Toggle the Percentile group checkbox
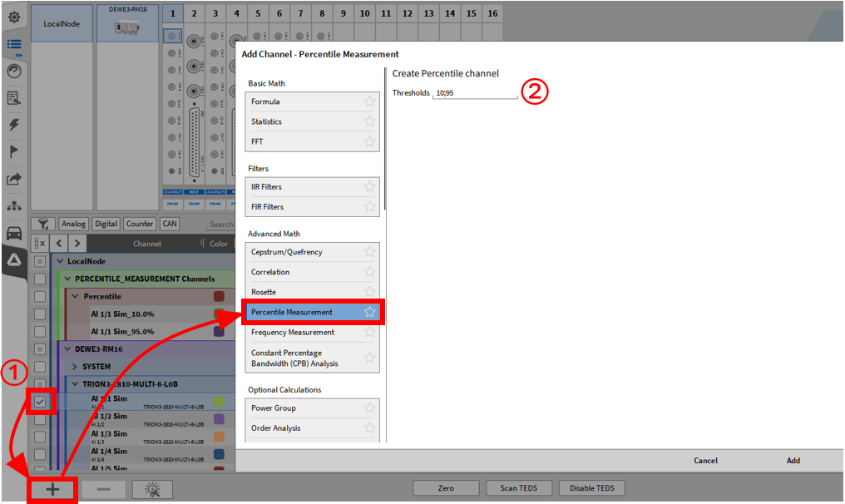The image size is (845, 504). (x=40, y=296)
